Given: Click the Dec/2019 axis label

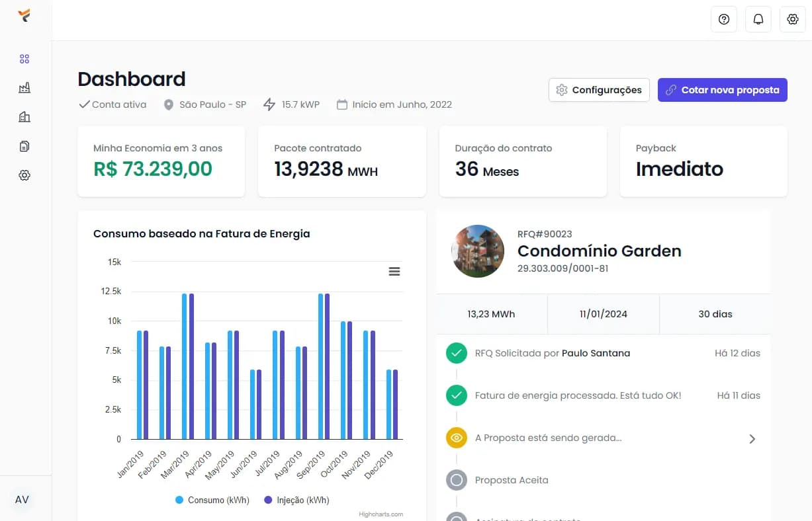Looking at the screenshot, I should click(x=379, y=465).
